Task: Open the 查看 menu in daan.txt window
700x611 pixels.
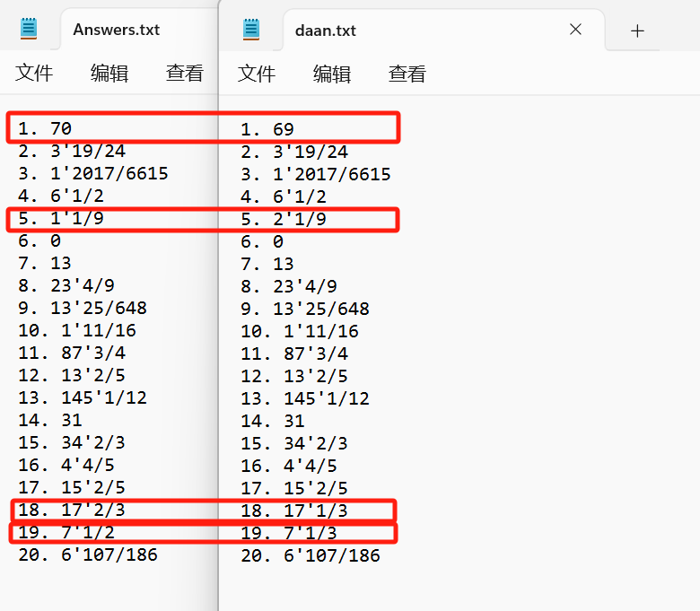Action: 407,74
